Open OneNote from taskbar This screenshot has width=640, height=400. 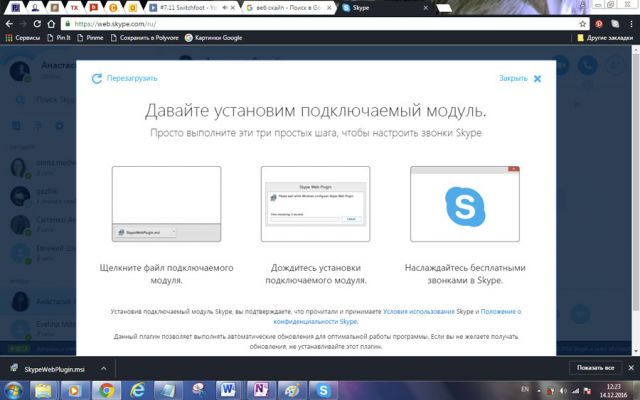click(x=260, y=391)
